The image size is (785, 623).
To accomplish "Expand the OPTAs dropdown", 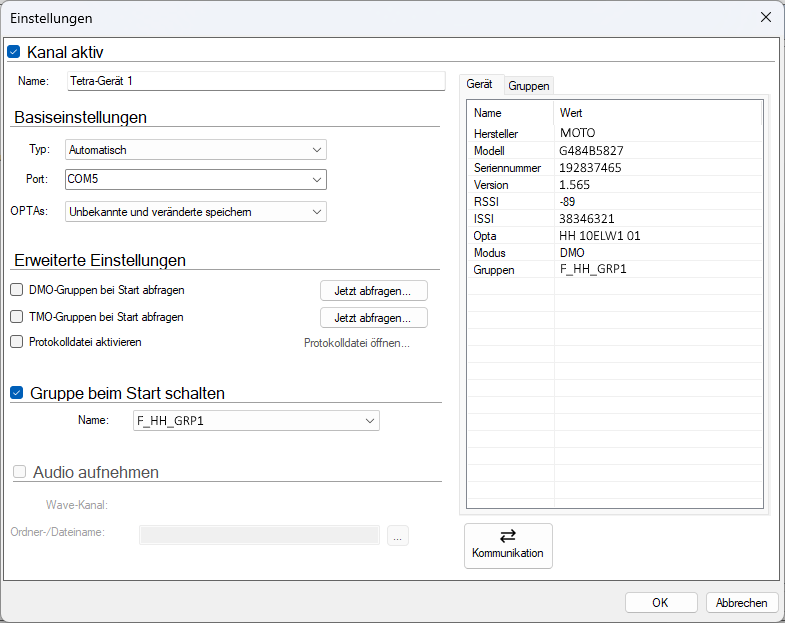I will tap(196, 212).
